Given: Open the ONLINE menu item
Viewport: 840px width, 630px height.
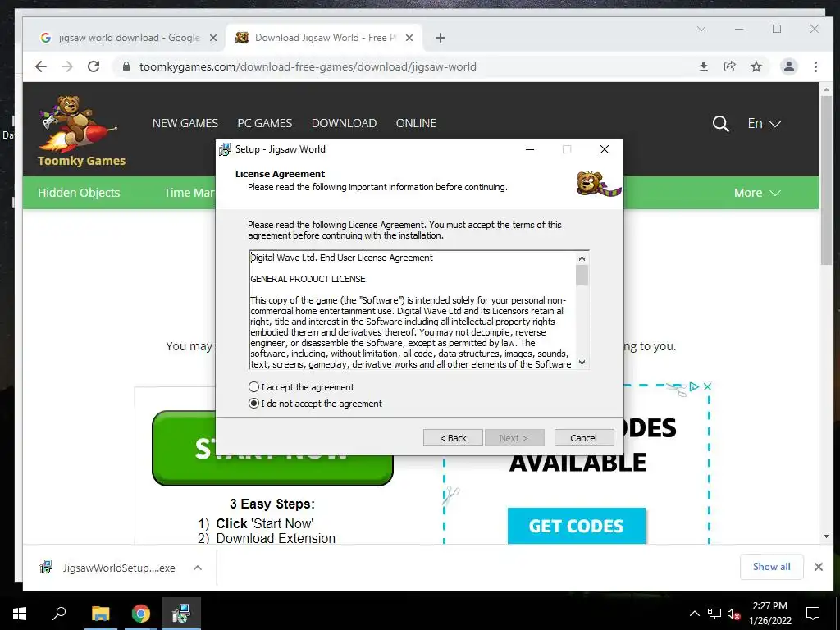Looking at the screenshot, I should pos(416,123).
